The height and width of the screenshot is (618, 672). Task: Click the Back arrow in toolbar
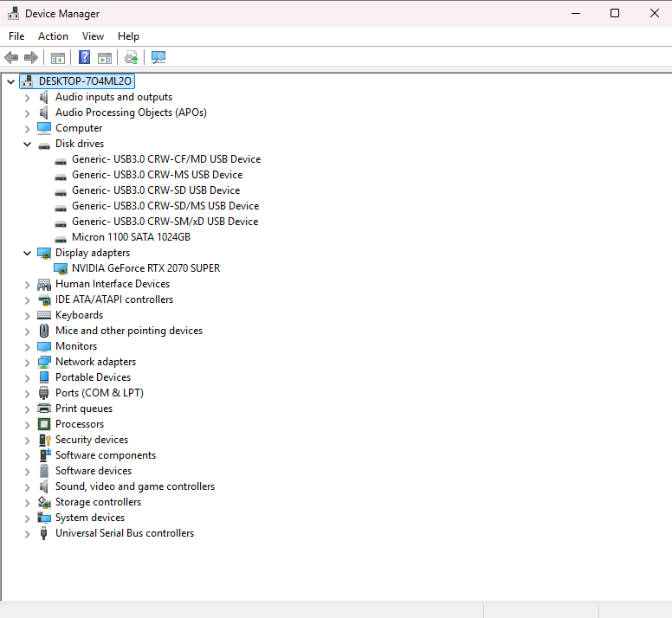pos(11,58)
